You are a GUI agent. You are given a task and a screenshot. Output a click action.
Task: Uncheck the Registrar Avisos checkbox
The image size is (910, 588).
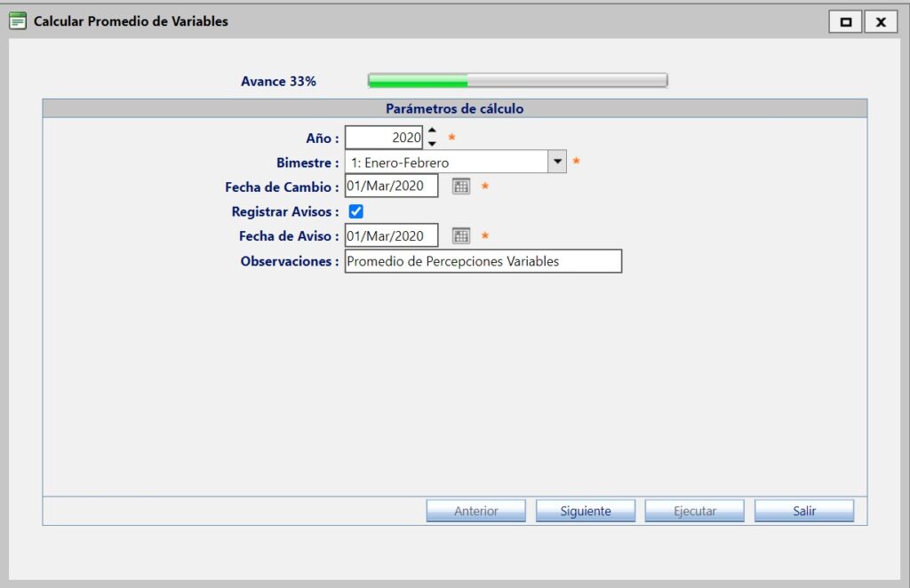tap(356, 211)
